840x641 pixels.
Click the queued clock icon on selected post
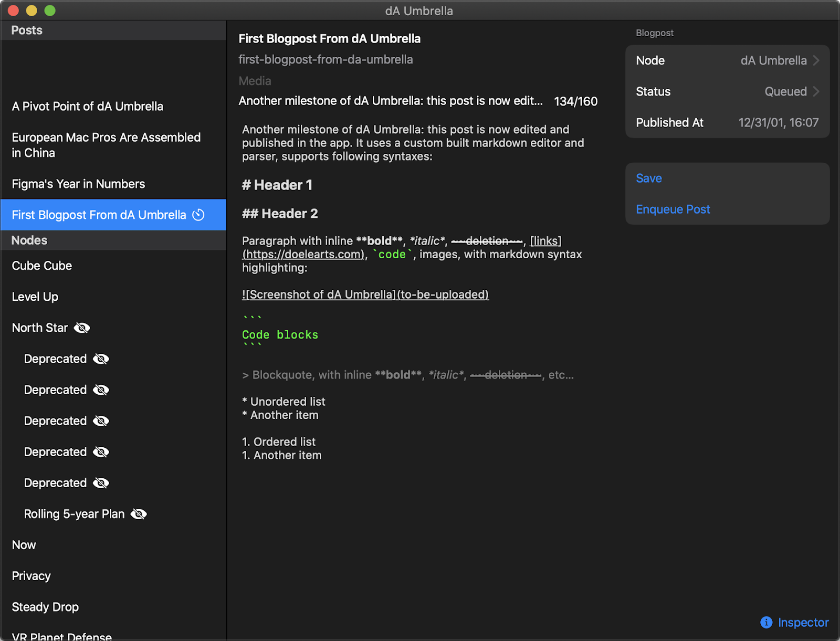point(198,215)
